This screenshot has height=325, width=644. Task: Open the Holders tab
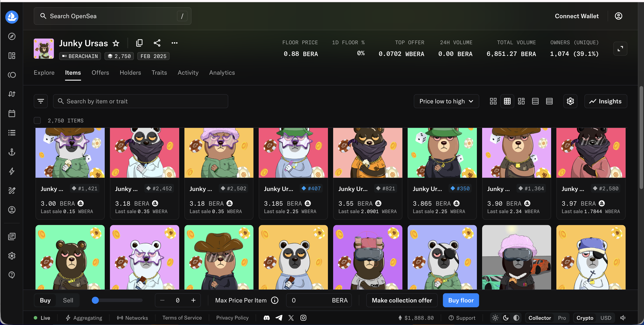pos(130,72)
